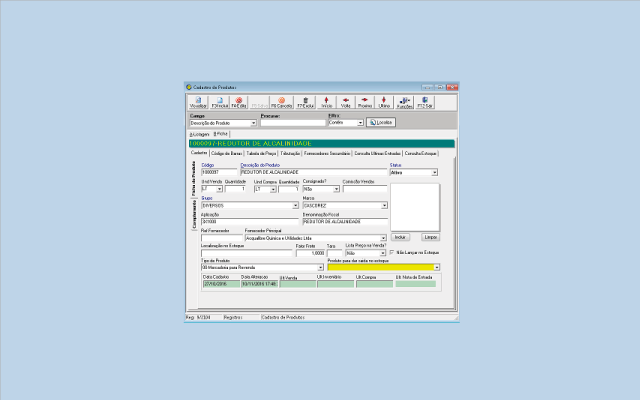
Task: Click the Visualizar toolbar icon
Action: pyautogui.click(x=197, y=101)
